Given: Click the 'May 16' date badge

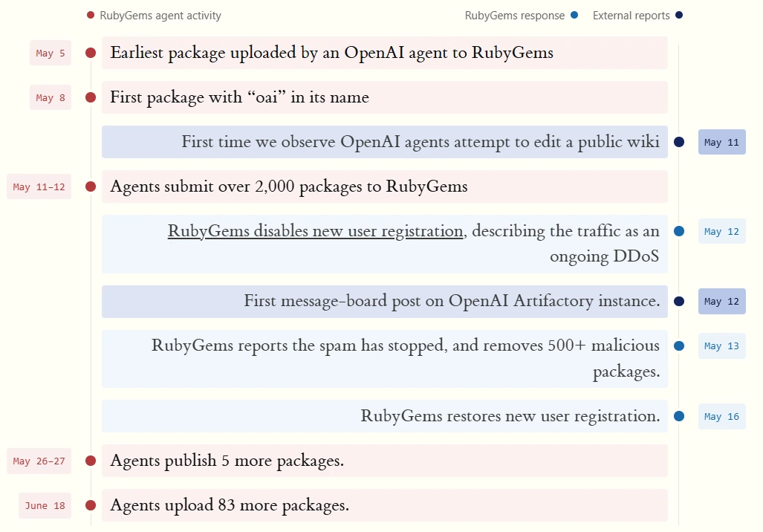Looking at the screenshot, I should [721, 417].
